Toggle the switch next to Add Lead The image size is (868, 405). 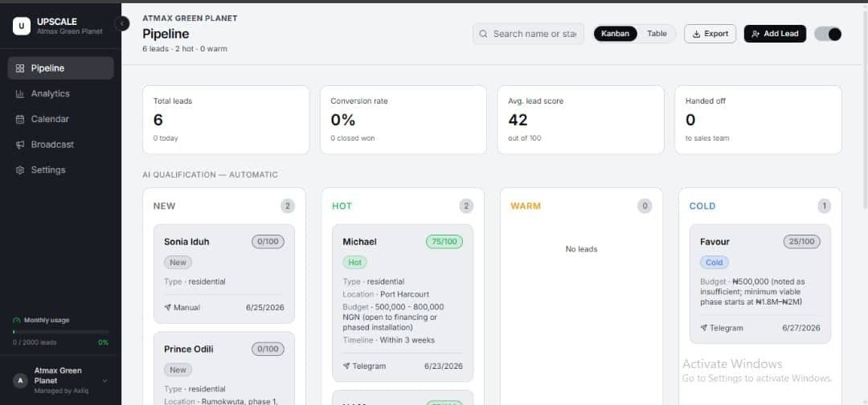828,35
